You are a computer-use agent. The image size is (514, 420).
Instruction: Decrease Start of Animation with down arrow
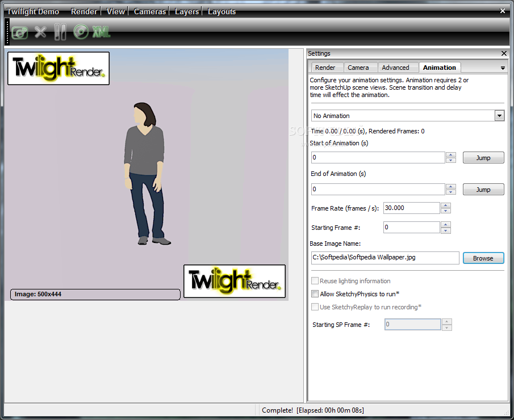[451, 160]
